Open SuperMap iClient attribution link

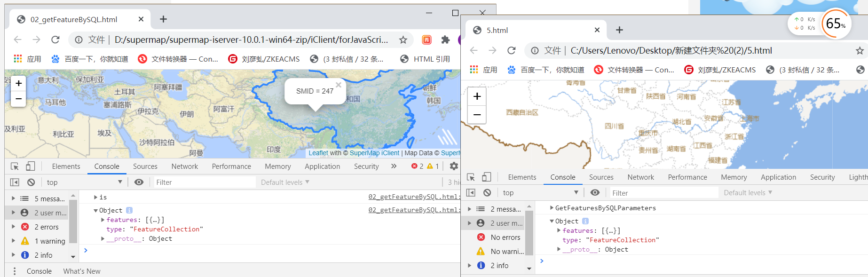click(x=374, y=153)
